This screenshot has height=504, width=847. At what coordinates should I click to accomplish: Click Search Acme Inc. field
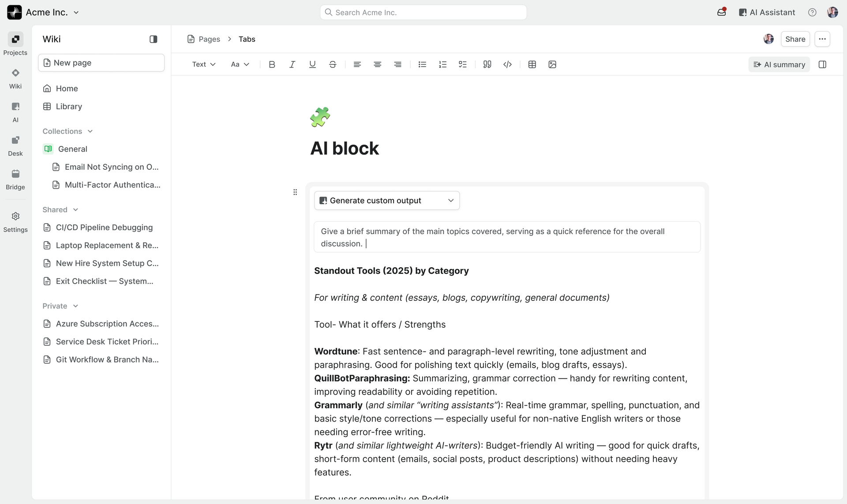point(423,12)
